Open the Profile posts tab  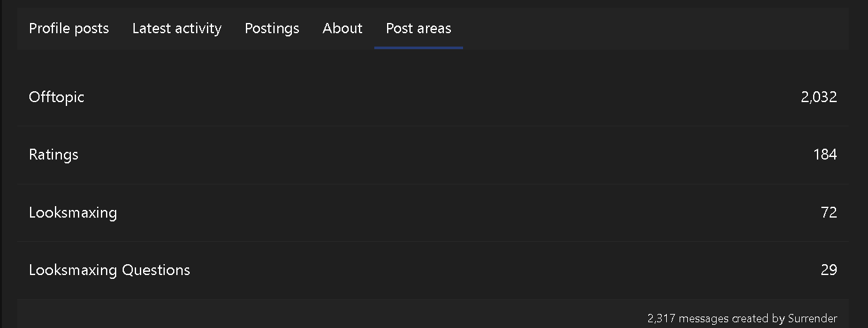tap(69, 29)
